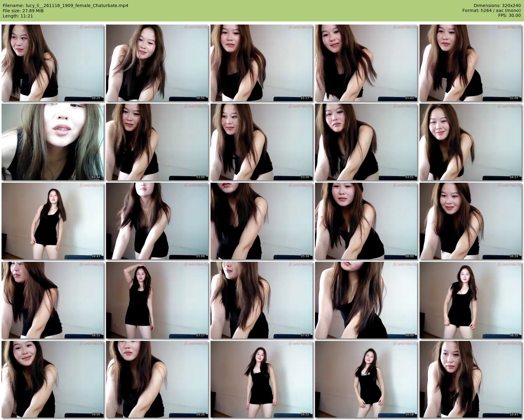Open the frame marked 01:17
Screen dimensions: 524x420
(x=261, y=63)
